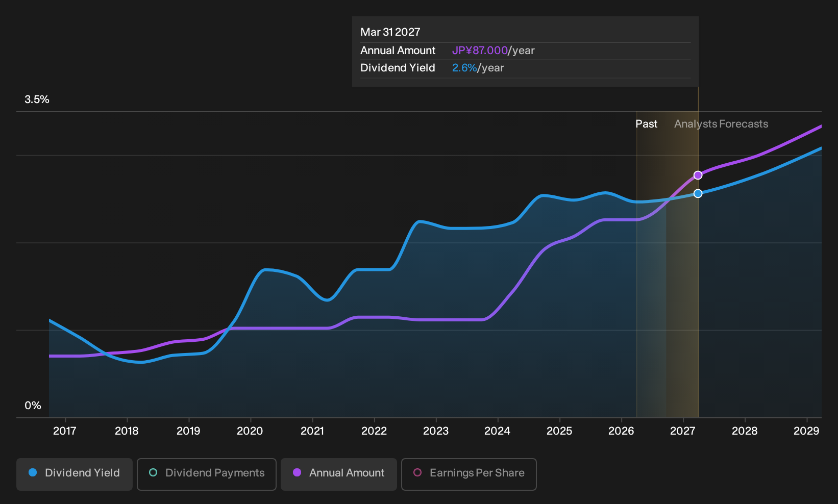The width and height of the screenshot is (838, 504).
Task: Click the blue Dividend Yield legend dot
Action: click(x=33, y=472)
